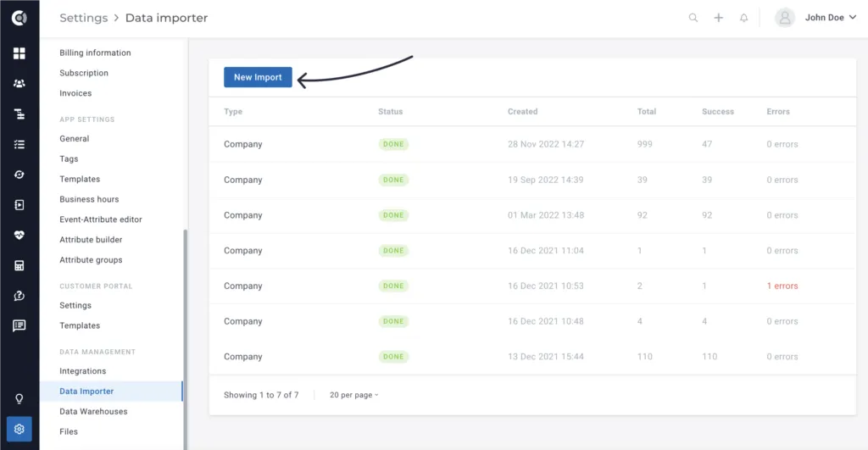The image size is (868, 450).
Task: Open the calculator icon in sidebar
Action: click(19, 266)
